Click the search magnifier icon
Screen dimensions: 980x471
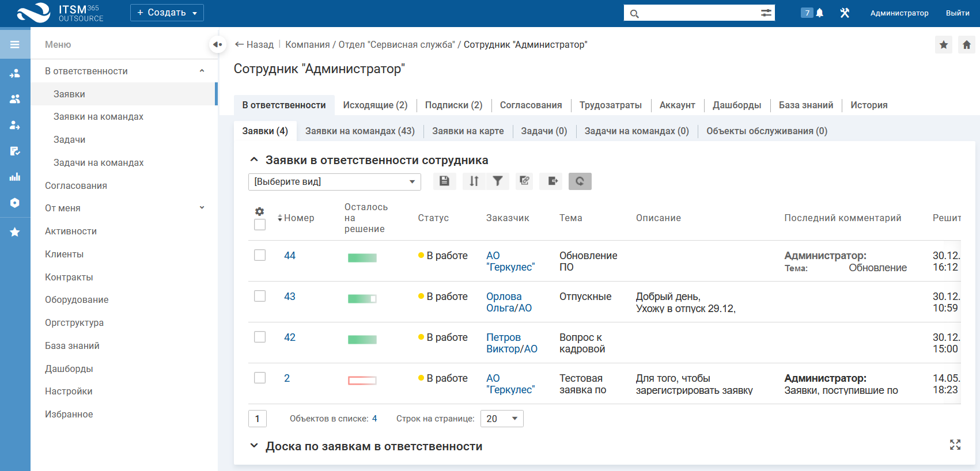tap(634, 13)
